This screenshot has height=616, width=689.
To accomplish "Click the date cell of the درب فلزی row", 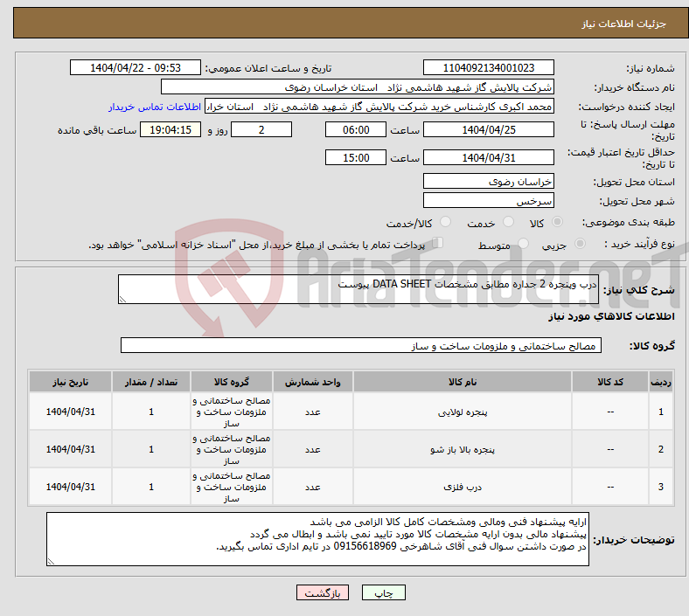I will pyautogui.click(x=70, y=487).
